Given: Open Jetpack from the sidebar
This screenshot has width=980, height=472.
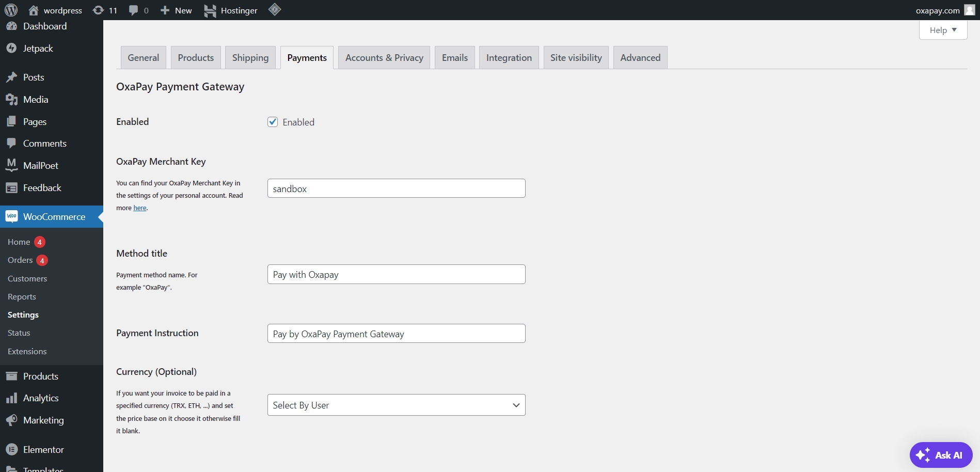Looking at the screenshot, I should pyautogui.click(x=38, y=49).
